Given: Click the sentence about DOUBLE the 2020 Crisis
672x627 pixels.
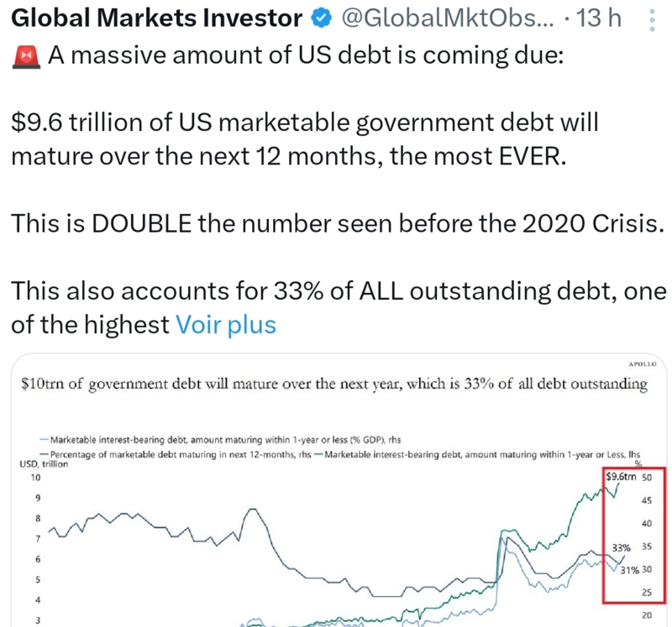Looking at the screenshot, I should [336, 223].
